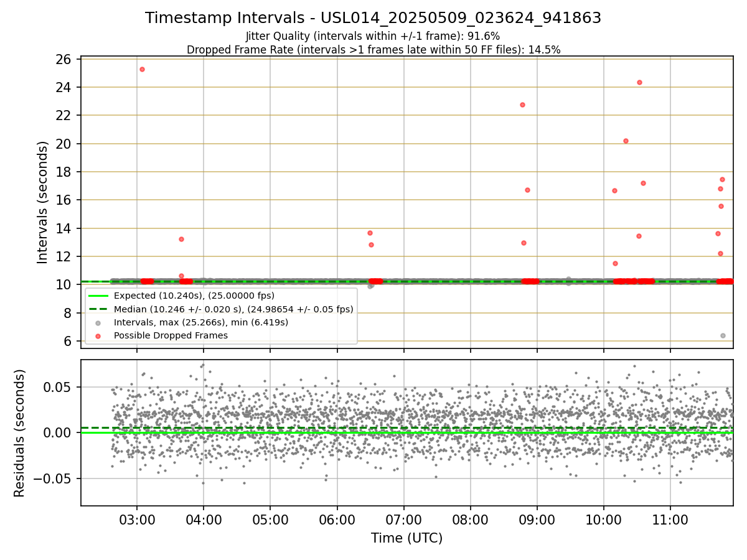Click the solid green line in the 'Expected' legend entry
Viewport: 747px width, 560px height.
coord(98,296)
